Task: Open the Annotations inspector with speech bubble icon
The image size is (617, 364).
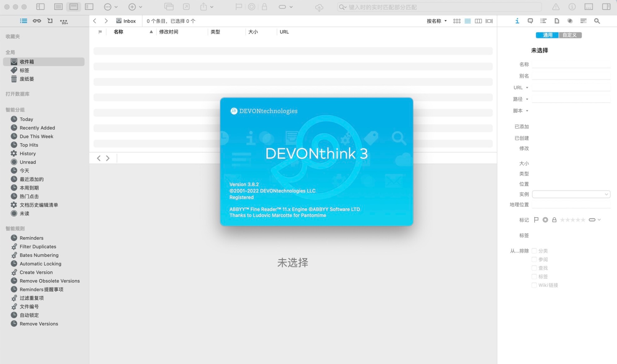Action: pyautogui.click(x=530, y=21)
